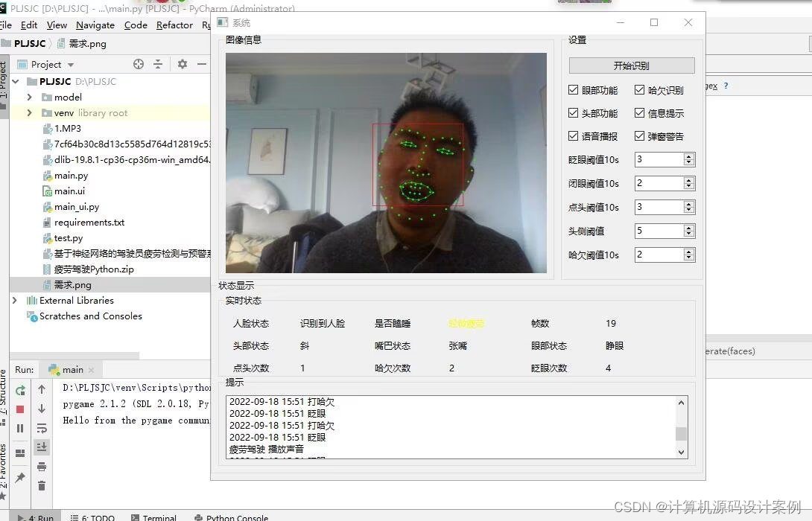812x521 pixels.
Task: Click scroll to end icon in Run toolbar
Action: [x=42, y=447]
